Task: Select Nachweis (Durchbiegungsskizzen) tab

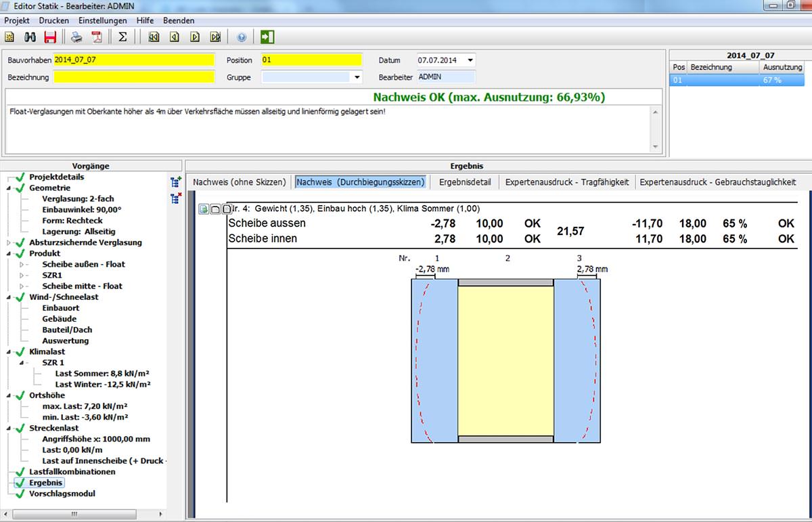Action: (x=361, y=182)
